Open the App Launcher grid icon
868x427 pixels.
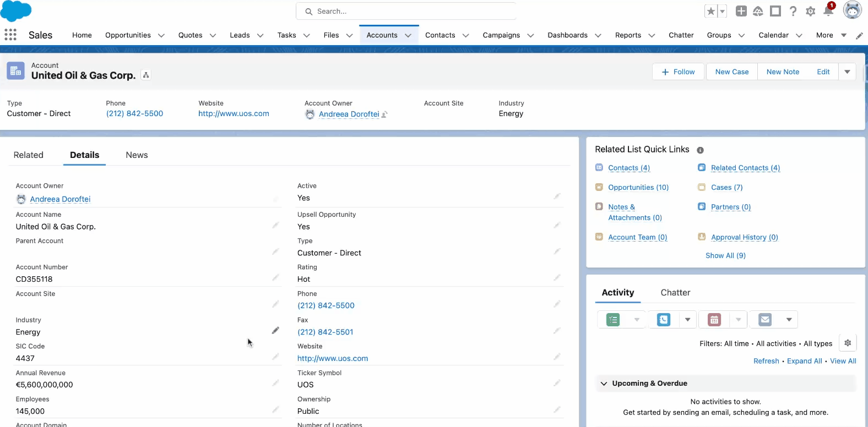[10, 35]
